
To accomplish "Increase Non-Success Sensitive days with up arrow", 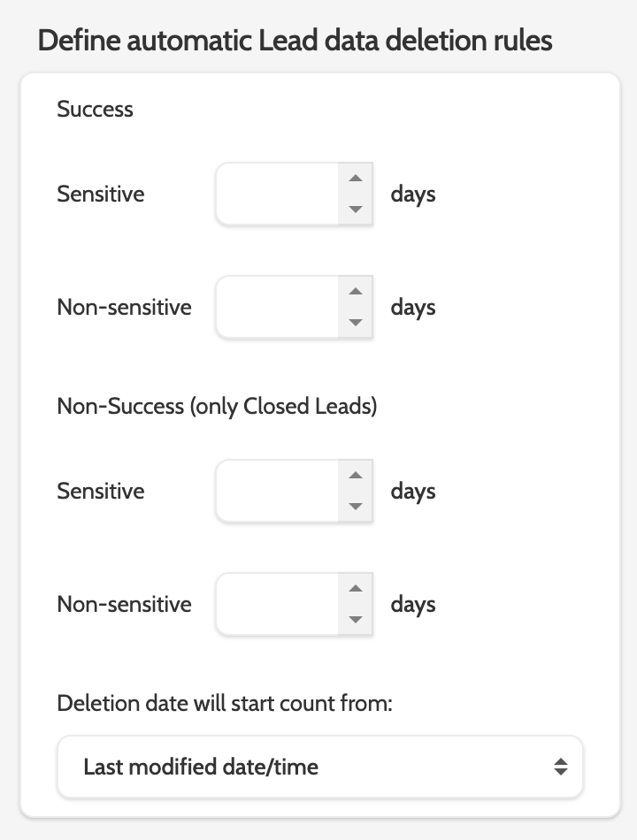I will [356, 476].
